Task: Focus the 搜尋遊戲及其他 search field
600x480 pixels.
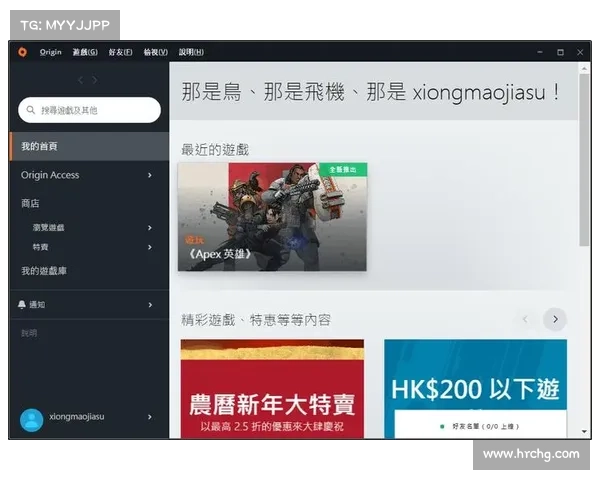Action: 89,110
